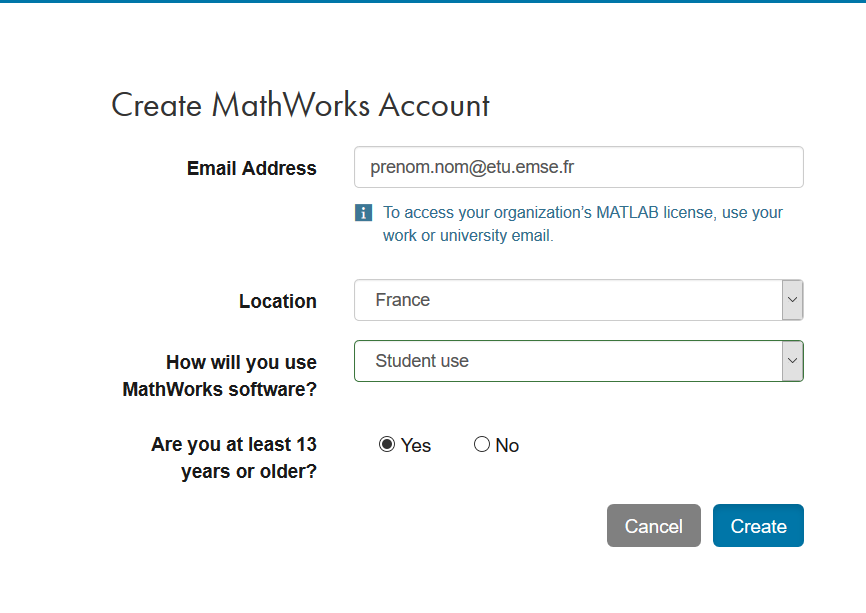Open the Student use combo box

pyautogui.click(x=567, y=361)
